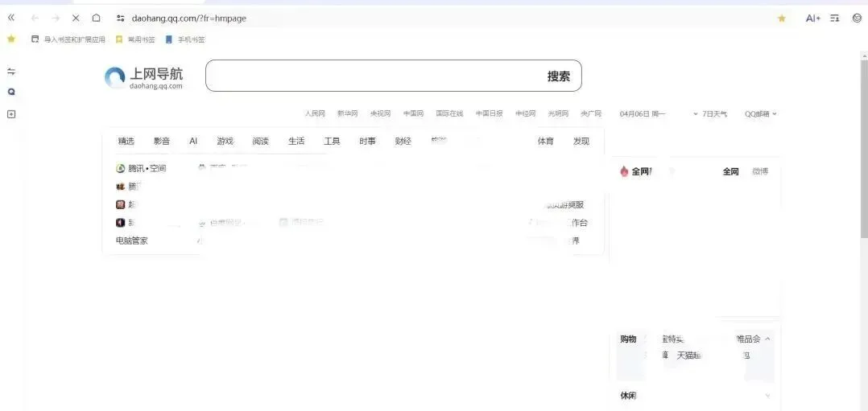868x411 pixels.
Task: Open the 手机书签 bookmarks folder
Action: 185,39
